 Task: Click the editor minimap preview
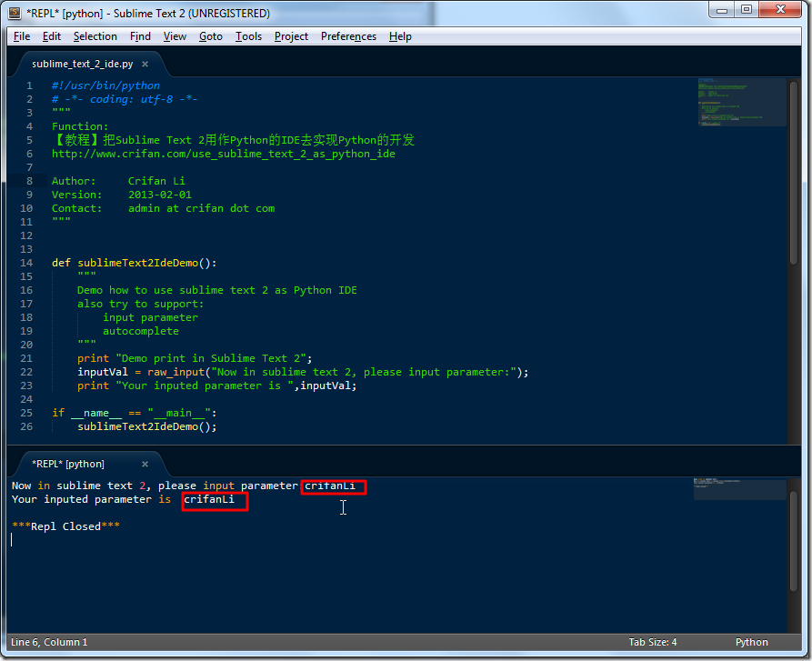point(742,102)
